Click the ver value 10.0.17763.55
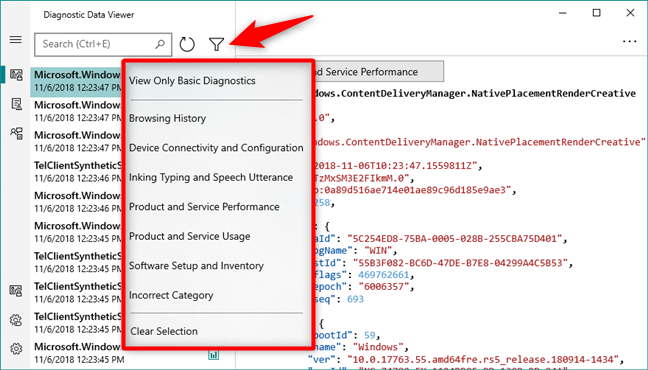 [483, 359]
